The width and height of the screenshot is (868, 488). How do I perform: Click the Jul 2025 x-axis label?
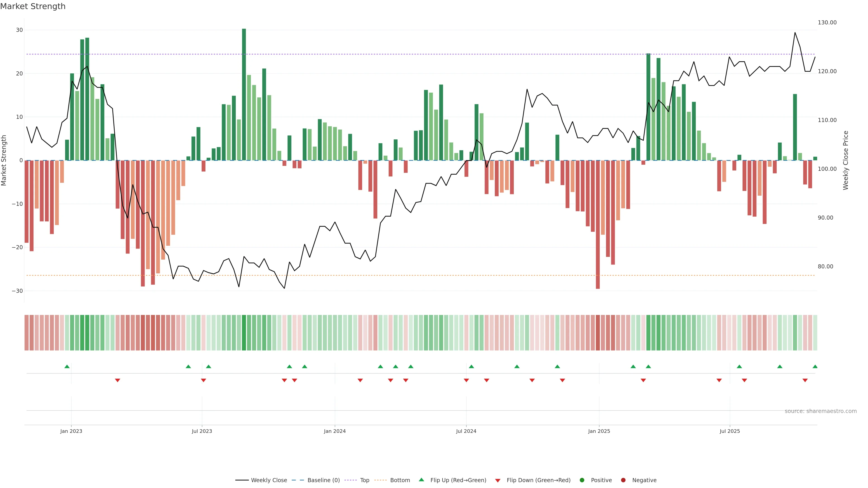click(729, 431)
